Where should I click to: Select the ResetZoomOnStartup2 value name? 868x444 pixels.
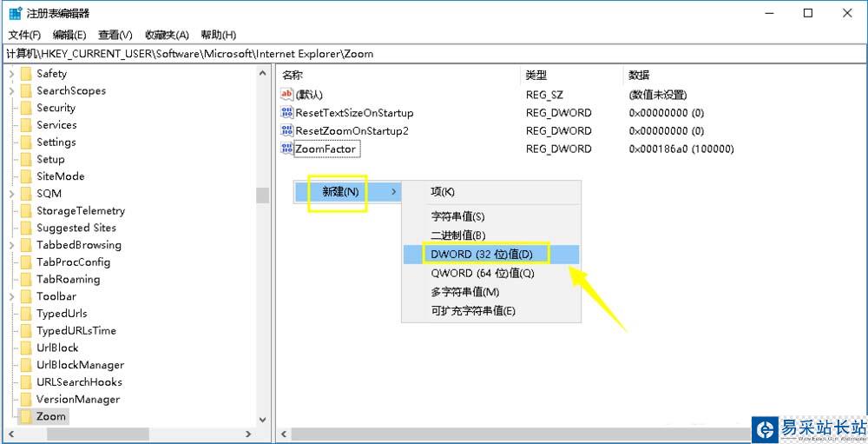coord(352,131)
